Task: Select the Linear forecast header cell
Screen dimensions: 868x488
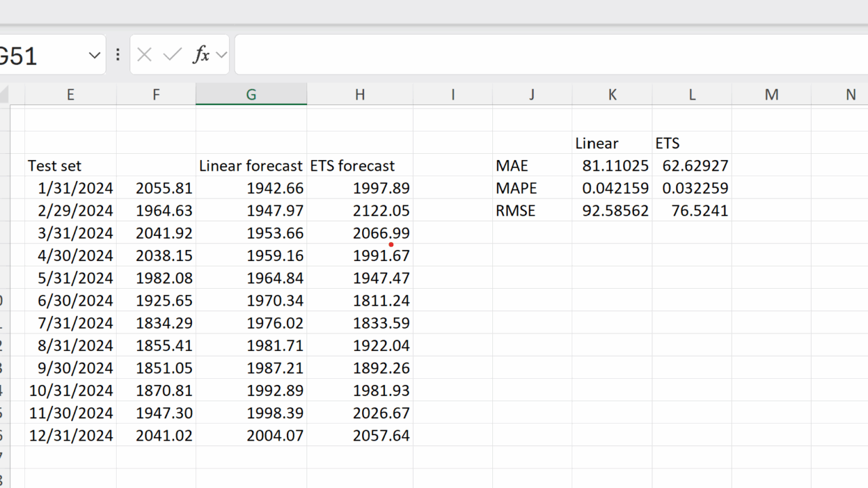Action: point(251,165)
